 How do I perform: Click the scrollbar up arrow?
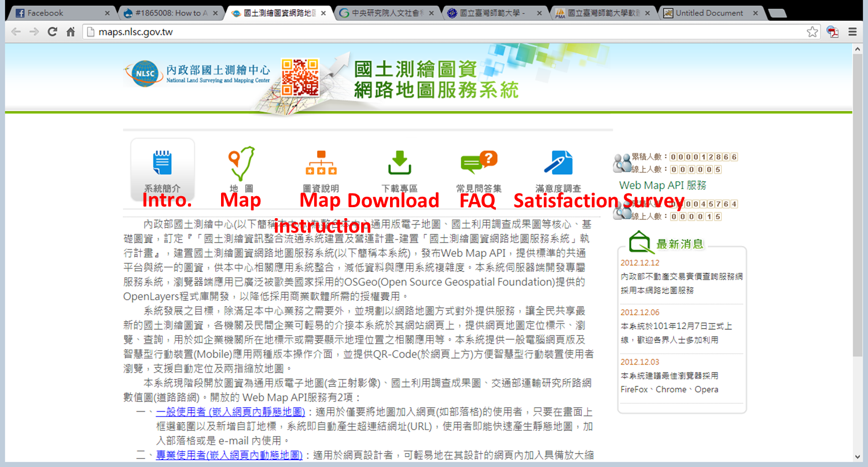[x=859, y=49]
